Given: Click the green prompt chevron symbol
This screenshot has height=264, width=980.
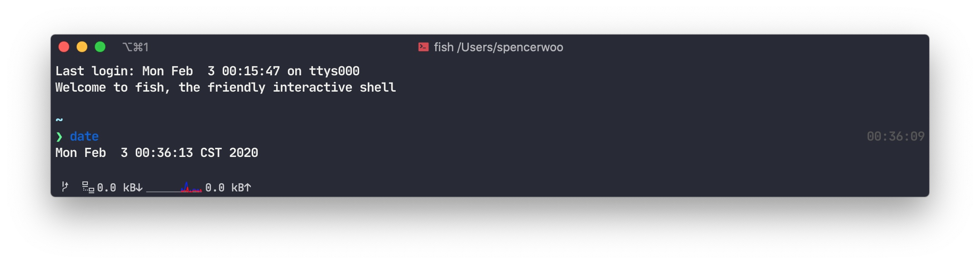Looking at the screenshot, I should [x=59, y=137].
